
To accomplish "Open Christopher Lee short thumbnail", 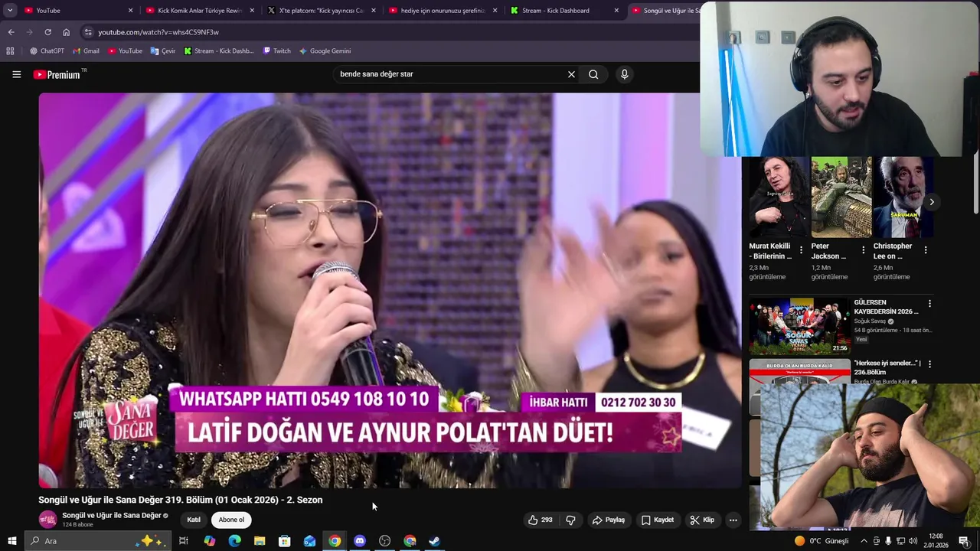I will pos(903,197).
